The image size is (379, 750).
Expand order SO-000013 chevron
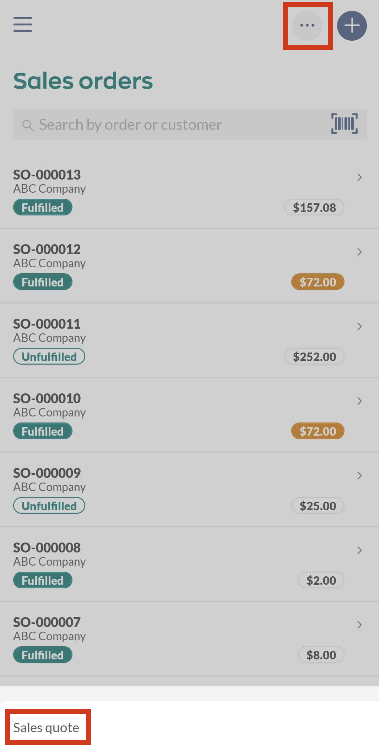point(359,177)
